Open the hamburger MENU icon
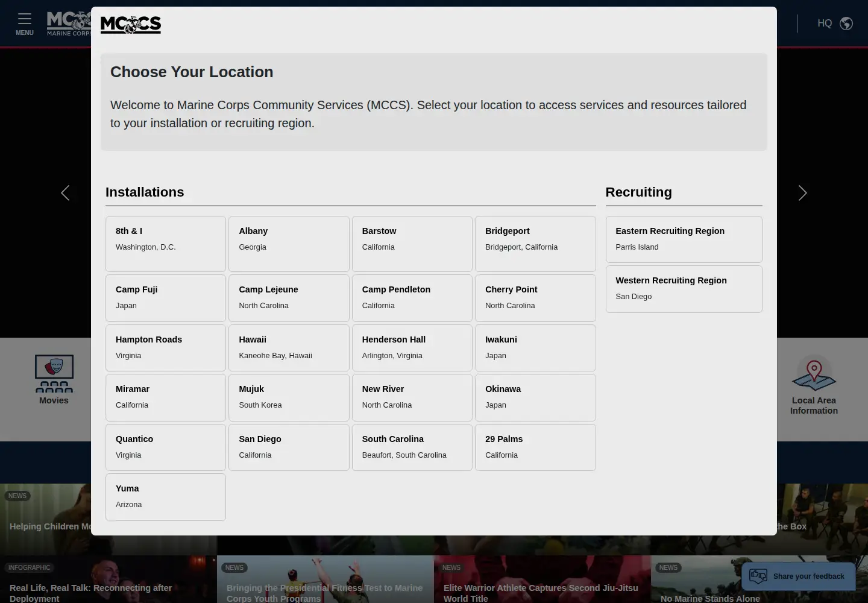The image size is (868, 603). (24, 24)
